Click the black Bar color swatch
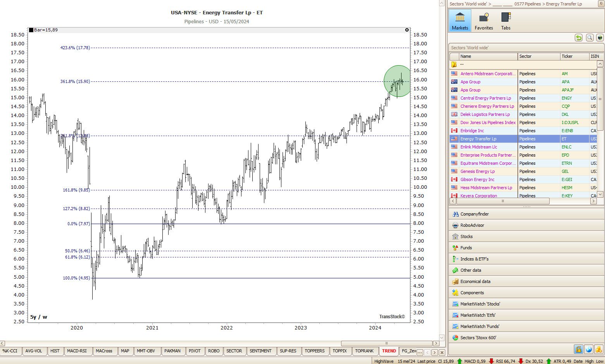 [x=31, y=30]
